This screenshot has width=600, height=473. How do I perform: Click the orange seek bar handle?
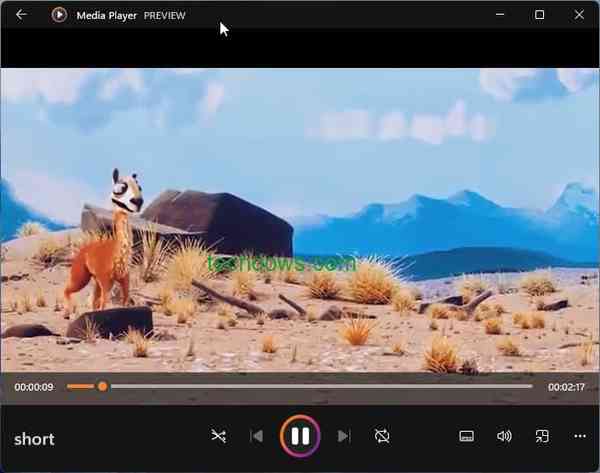point(103,387)
